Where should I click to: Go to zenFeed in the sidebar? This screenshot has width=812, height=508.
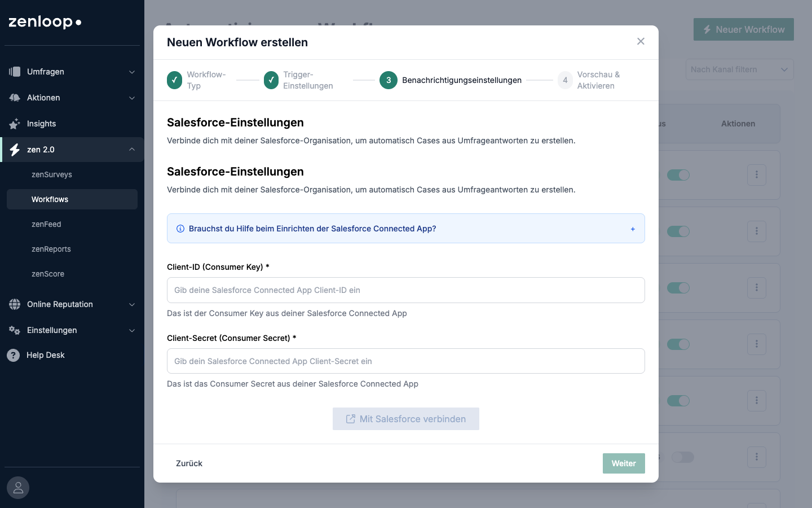pos(46,224)
